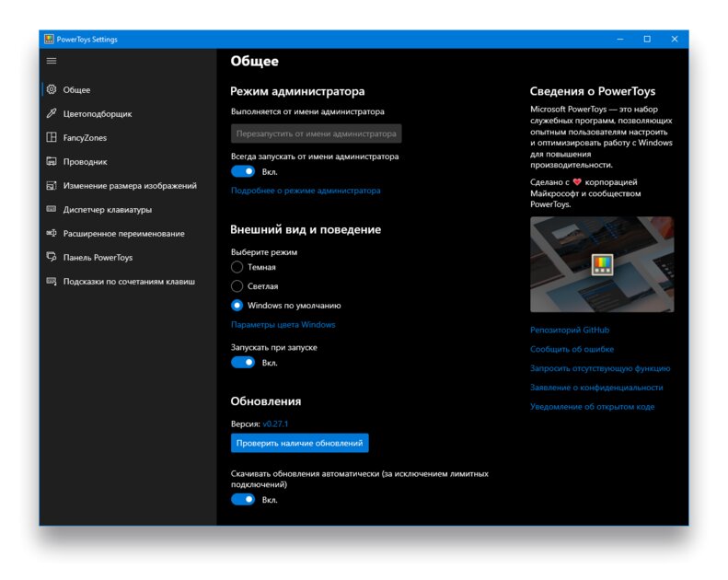Open Уведомление об открытом коде link
The height and width of the screenshot is (580, 728).
point(593,406)
